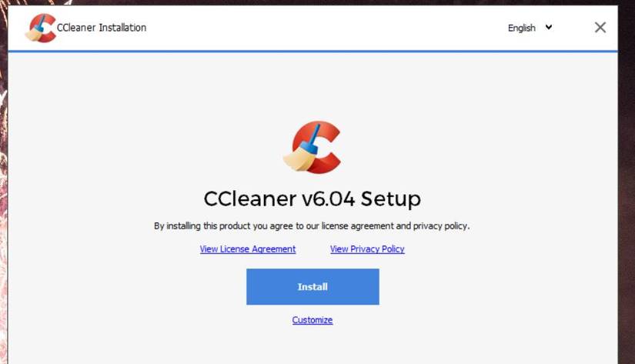
Task: Click the license agreement notice sentence
Action: point(312,226)
